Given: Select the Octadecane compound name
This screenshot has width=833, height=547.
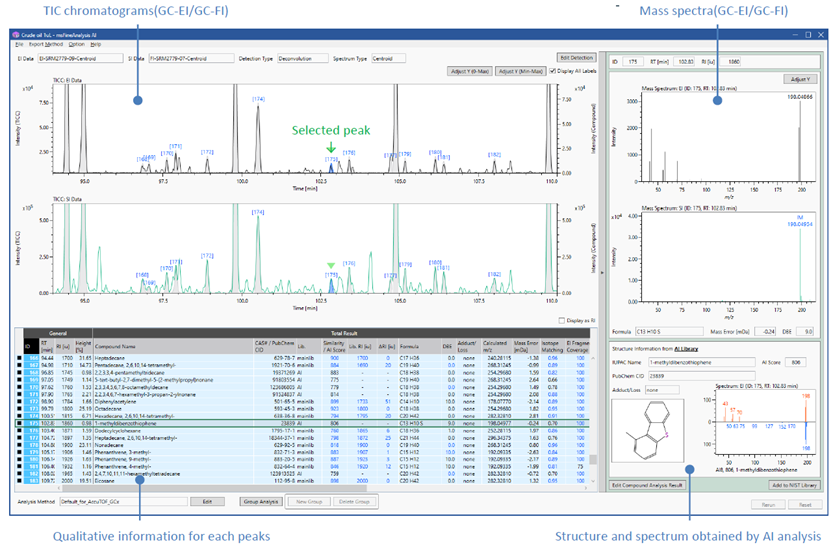Looking at the screenshot, I should 109,409.
